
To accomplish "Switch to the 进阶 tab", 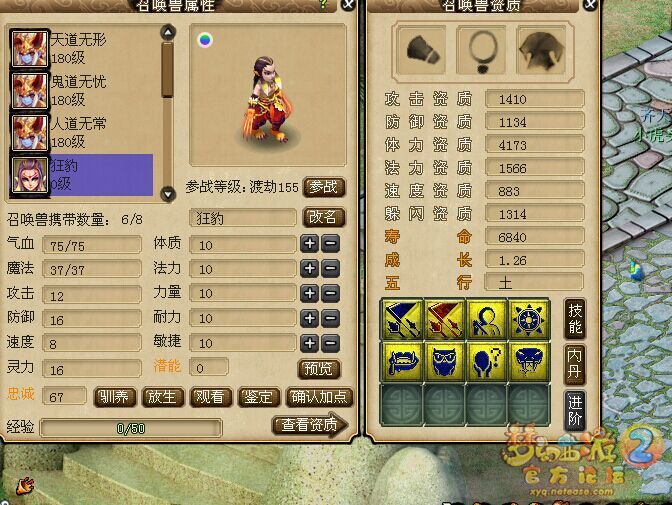I will (x=574, y=410).
